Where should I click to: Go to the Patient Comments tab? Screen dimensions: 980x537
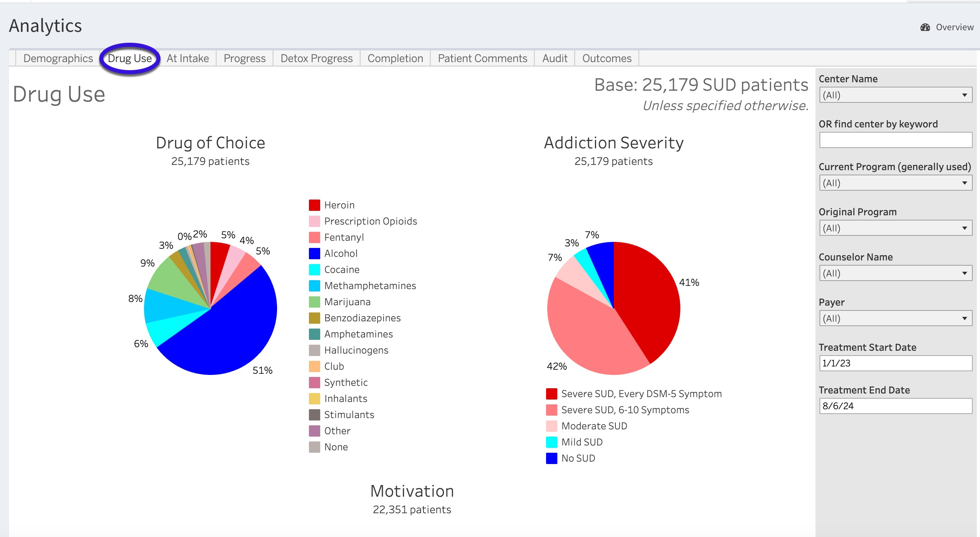click(x=482, y=58)
